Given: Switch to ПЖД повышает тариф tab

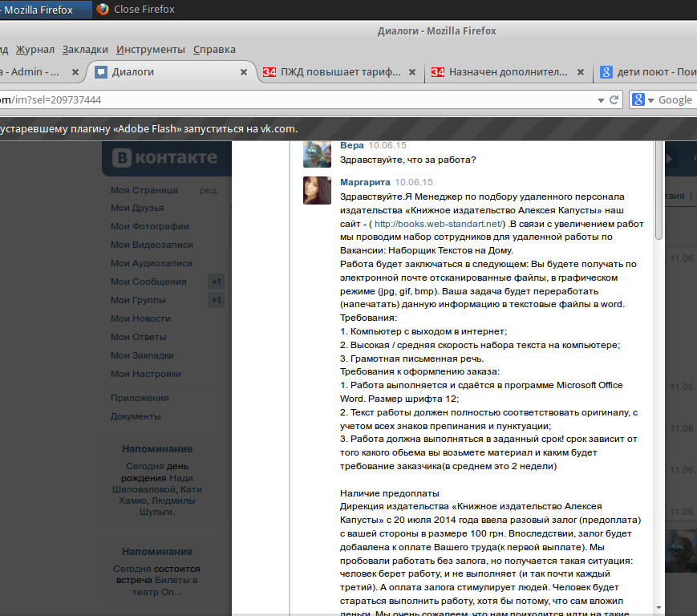Looking at the screenshot, I should click(x=341, y=72).
